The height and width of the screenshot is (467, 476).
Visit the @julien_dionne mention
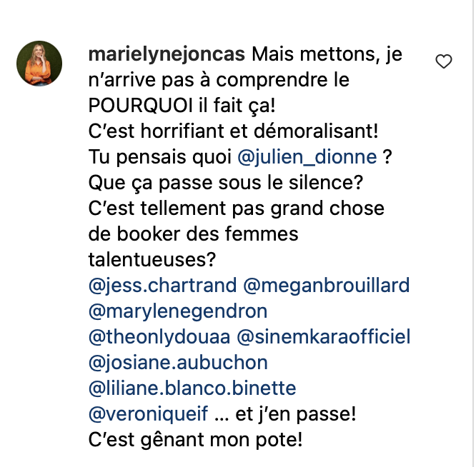point(307,157)
